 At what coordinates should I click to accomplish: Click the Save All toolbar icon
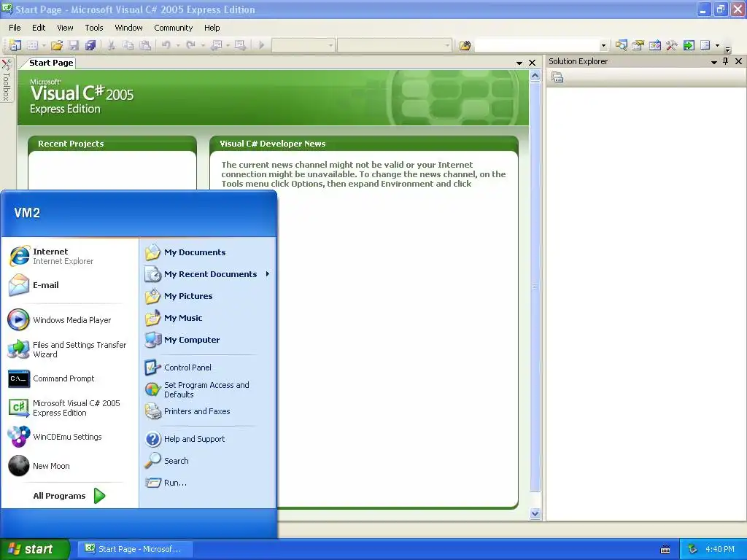[x=90, y=45]
